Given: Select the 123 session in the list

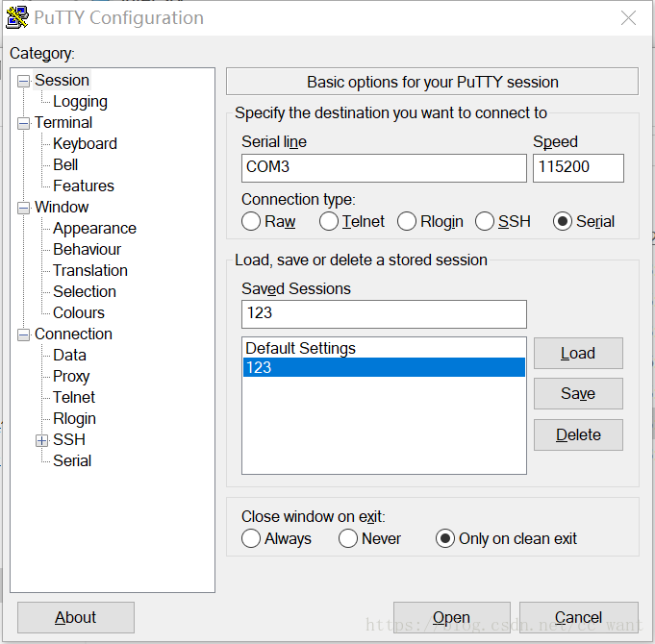Looking at the screenshot, I should click(x=384, y=367).
